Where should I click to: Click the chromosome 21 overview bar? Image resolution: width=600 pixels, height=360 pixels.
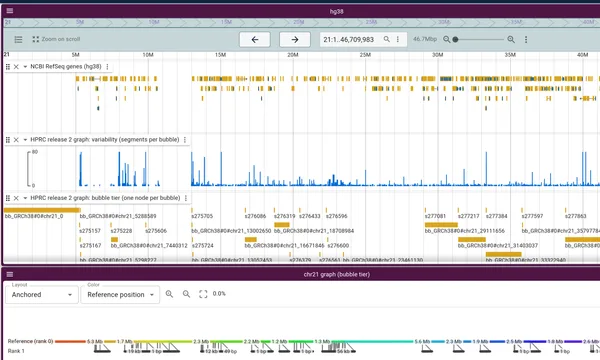tap(302, 22)
